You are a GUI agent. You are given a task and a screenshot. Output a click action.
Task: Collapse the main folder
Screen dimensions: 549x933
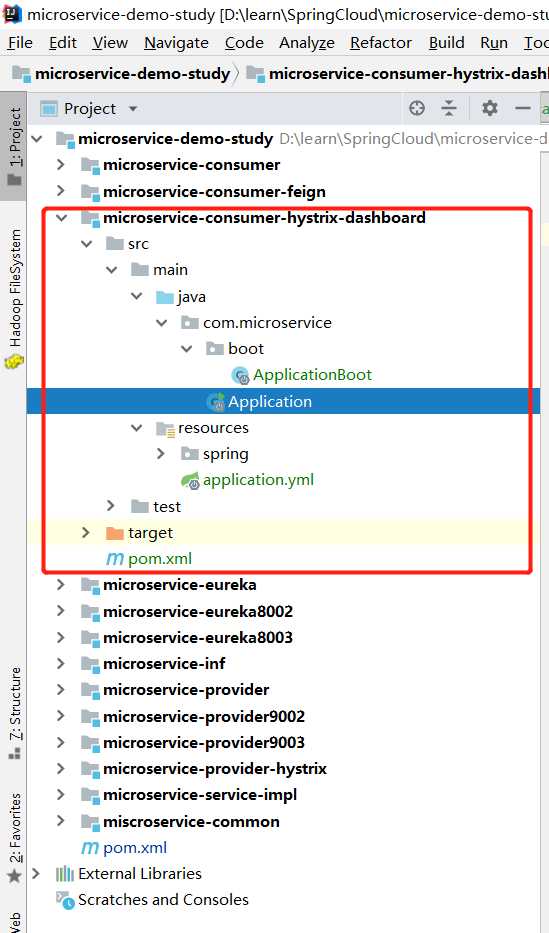tap(112, 270)
